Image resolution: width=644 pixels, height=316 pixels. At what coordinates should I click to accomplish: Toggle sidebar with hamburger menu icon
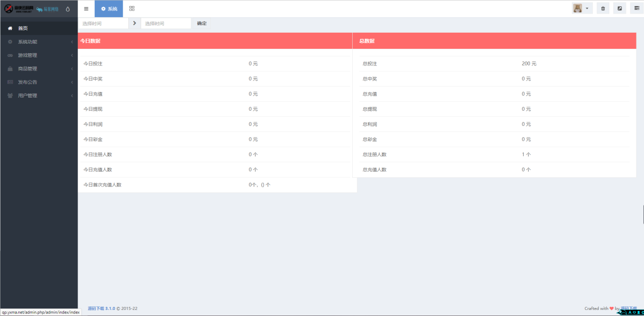coord(86,9)
